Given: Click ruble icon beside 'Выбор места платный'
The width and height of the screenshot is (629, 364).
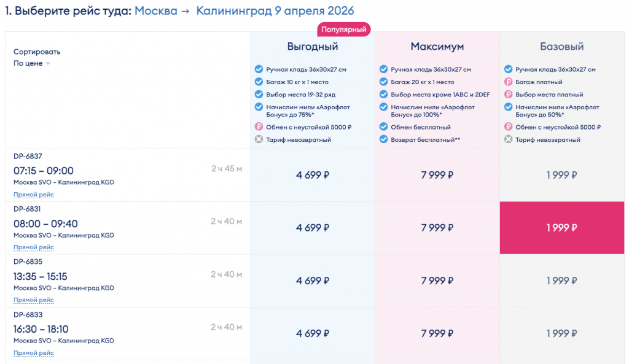Looking at the screenshot, I should [508, 95].
